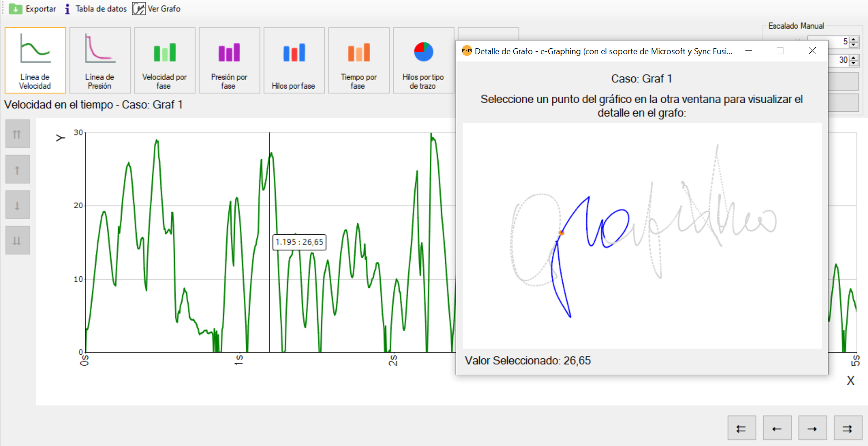
Task: Open the Tiempo por fase chart
Action: [359, 60]
